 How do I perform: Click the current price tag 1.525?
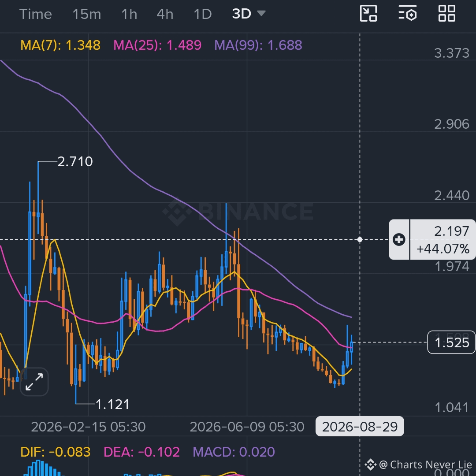click(x=451, y=342)
